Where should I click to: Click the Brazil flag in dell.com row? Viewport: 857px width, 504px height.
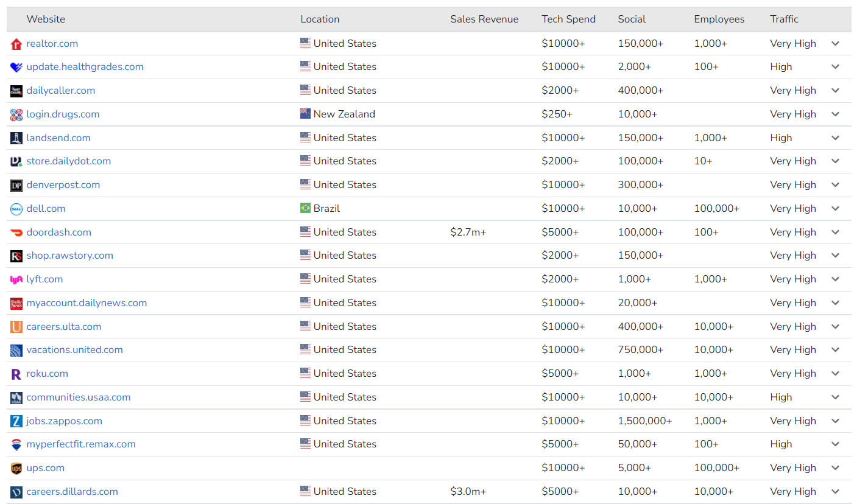(x=305, y=208)
